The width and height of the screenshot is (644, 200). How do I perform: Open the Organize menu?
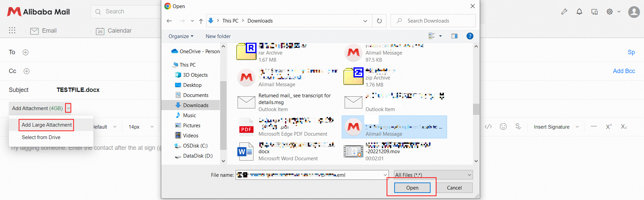[181, 36]
